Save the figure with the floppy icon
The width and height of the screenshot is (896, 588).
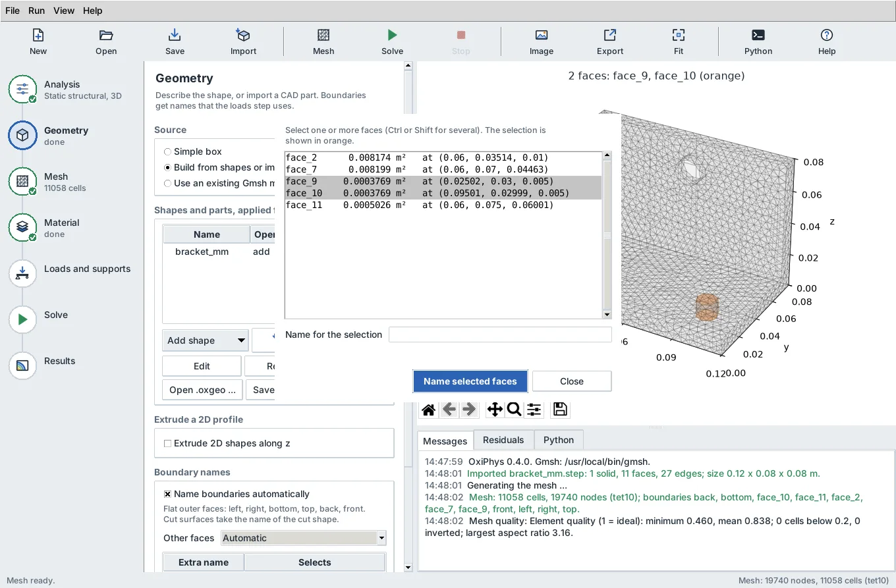point(560,410)
